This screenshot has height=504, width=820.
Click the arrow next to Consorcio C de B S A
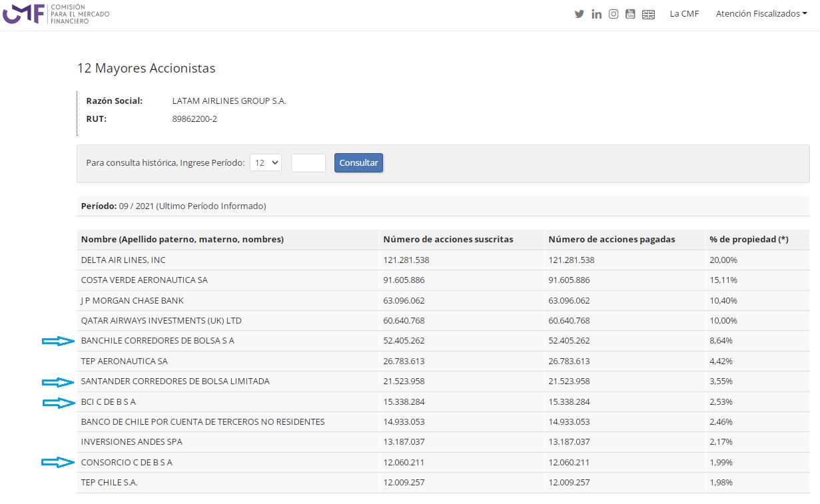point(58,462)
